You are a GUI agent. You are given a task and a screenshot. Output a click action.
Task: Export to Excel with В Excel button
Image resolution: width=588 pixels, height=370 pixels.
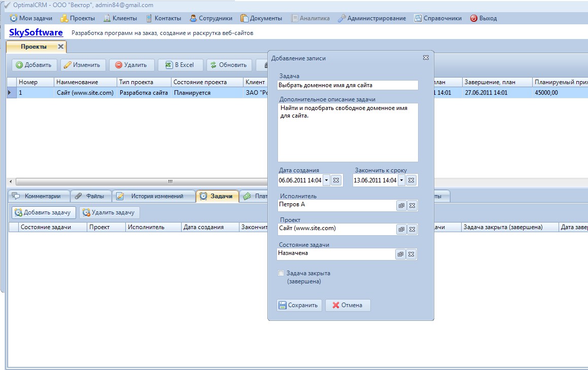(181, 65)
